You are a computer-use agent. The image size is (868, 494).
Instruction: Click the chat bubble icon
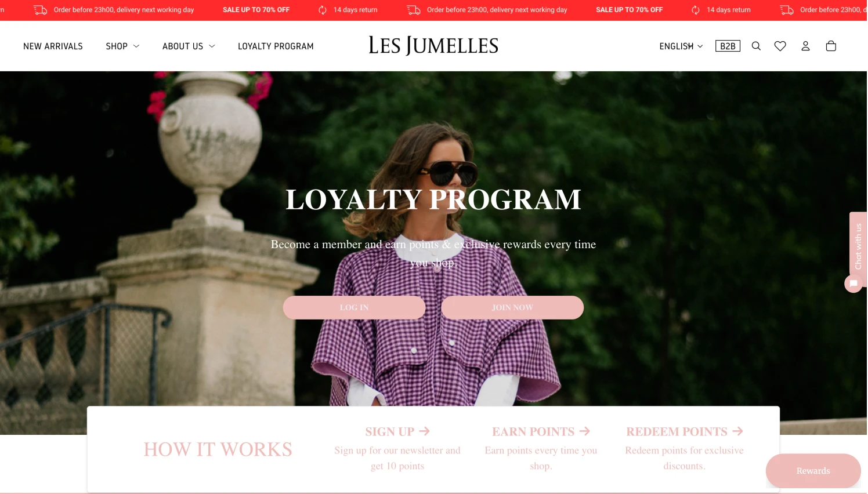(x=854, y=284)
